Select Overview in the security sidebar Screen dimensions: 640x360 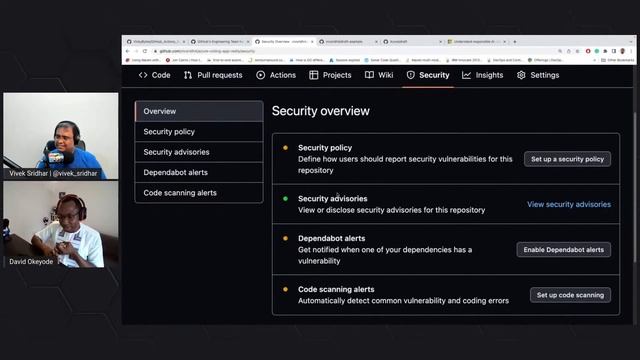199,111
